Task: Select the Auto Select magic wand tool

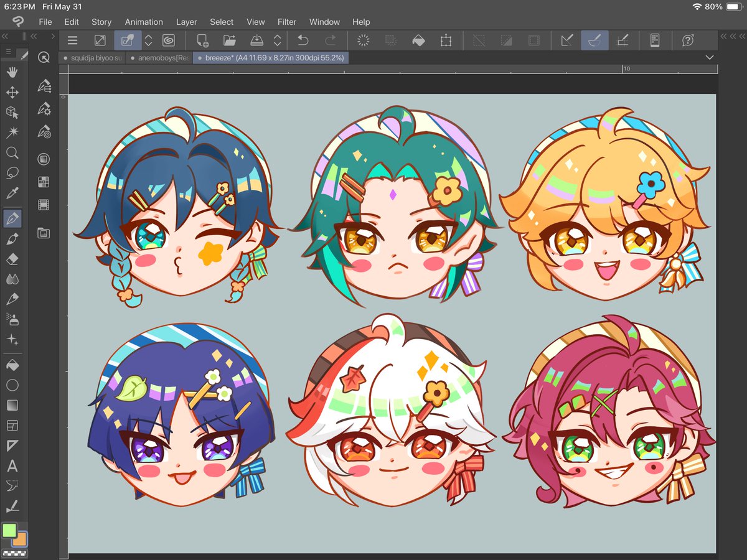Action: (x=12, y=133)
